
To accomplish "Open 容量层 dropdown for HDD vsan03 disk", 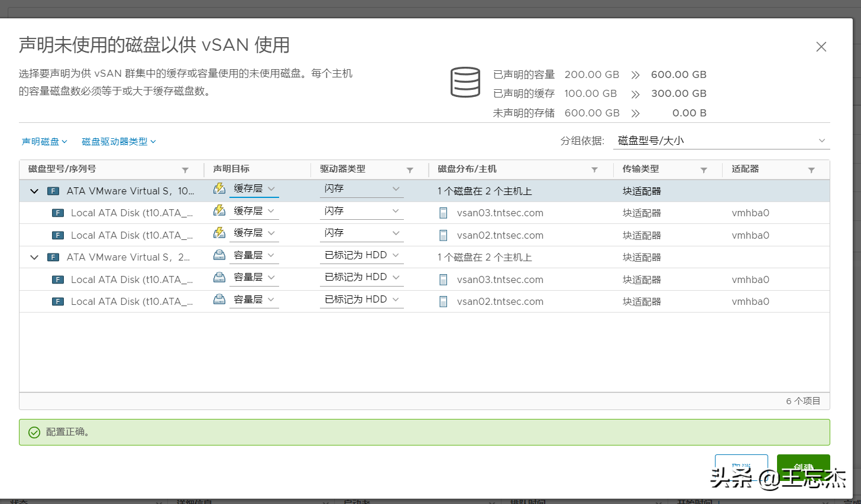I will click(x=254, y=277).
